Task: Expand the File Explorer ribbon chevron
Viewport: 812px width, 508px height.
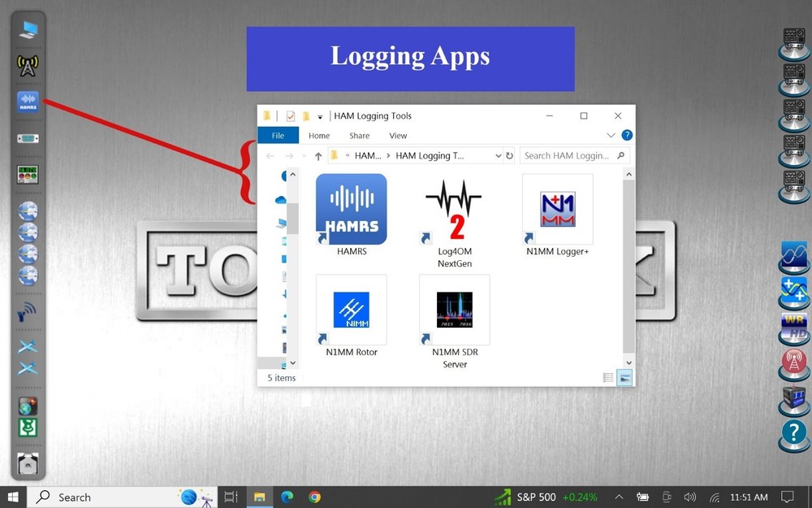Action: [611, 136]
